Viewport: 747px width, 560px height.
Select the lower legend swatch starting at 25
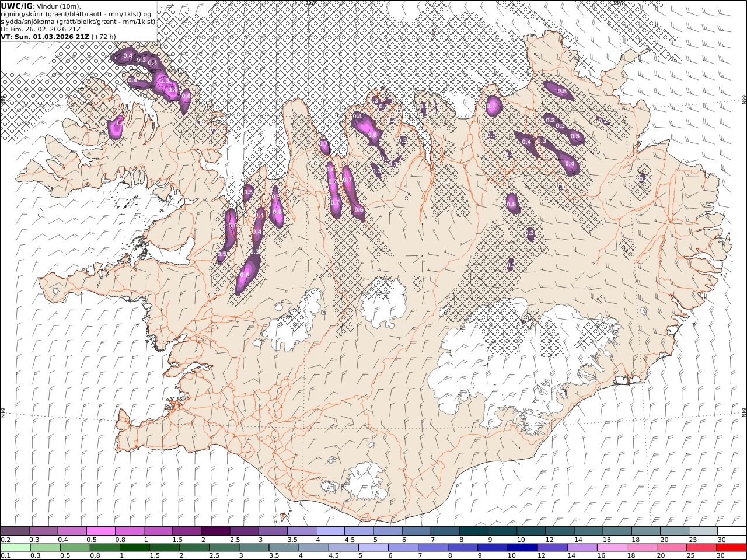pos(701,547)
